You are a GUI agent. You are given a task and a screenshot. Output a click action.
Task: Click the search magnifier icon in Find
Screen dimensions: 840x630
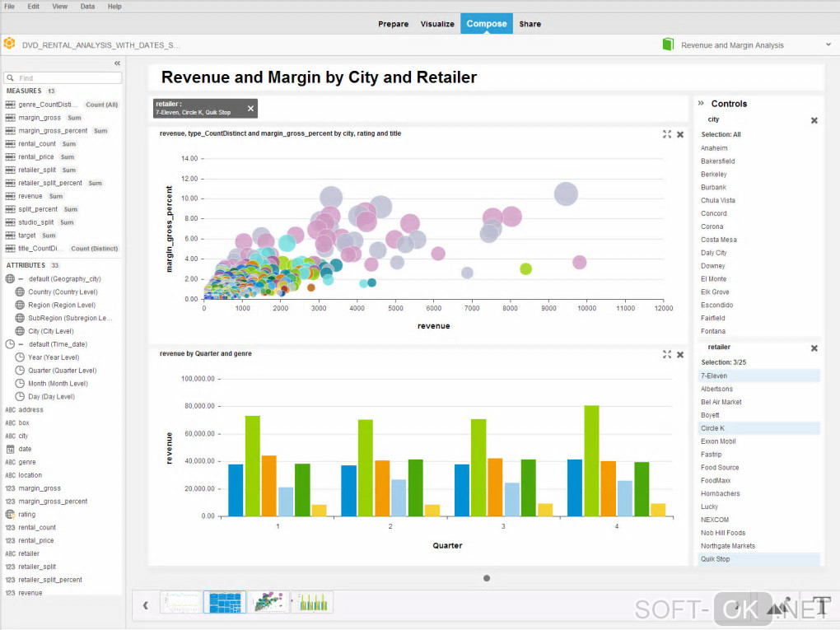pos(10,77)
